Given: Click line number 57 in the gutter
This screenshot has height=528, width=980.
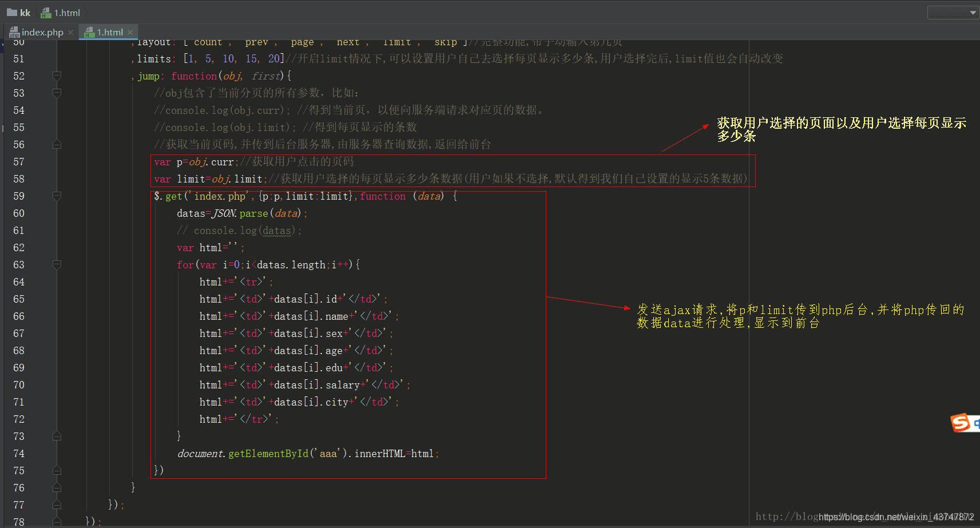Looking at the screenshot, I should 19,162.
